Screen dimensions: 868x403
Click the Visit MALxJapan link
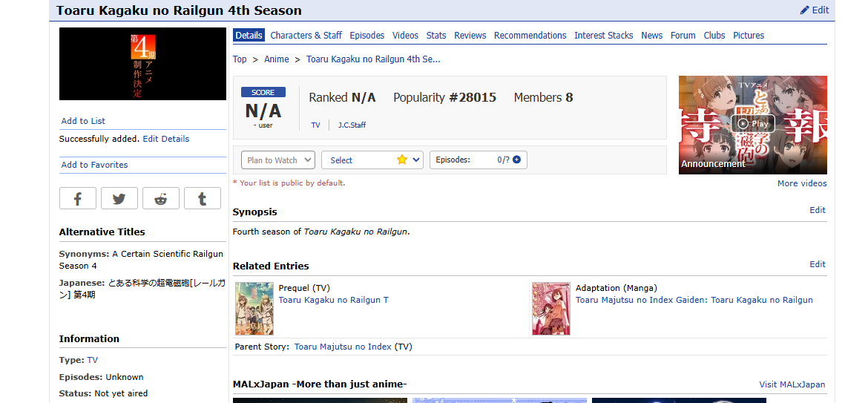click(792, 384)
